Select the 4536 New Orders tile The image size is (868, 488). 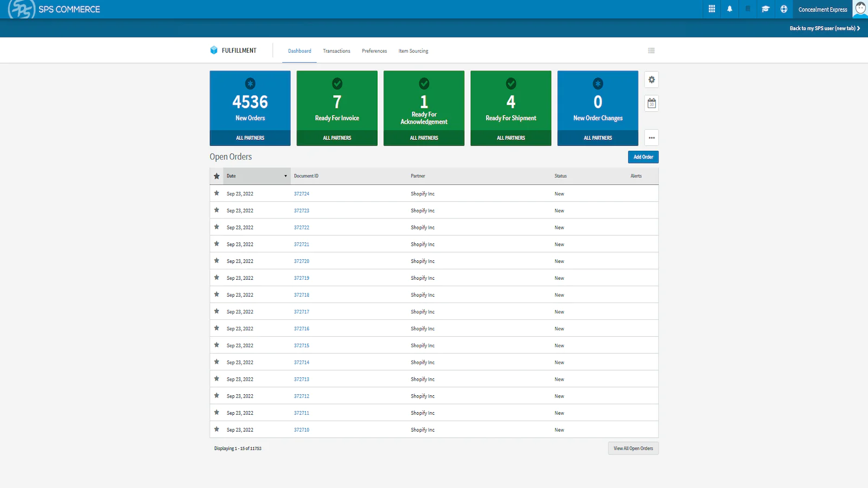tap(250, 103)
